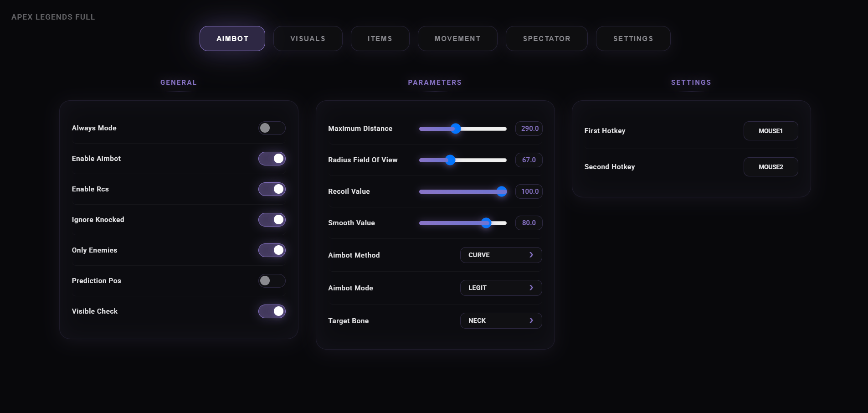Disable the Ignore Knocked toggle
Image resolution: width=868 pixels, height=413 pixels.
(x=272, y=220)
